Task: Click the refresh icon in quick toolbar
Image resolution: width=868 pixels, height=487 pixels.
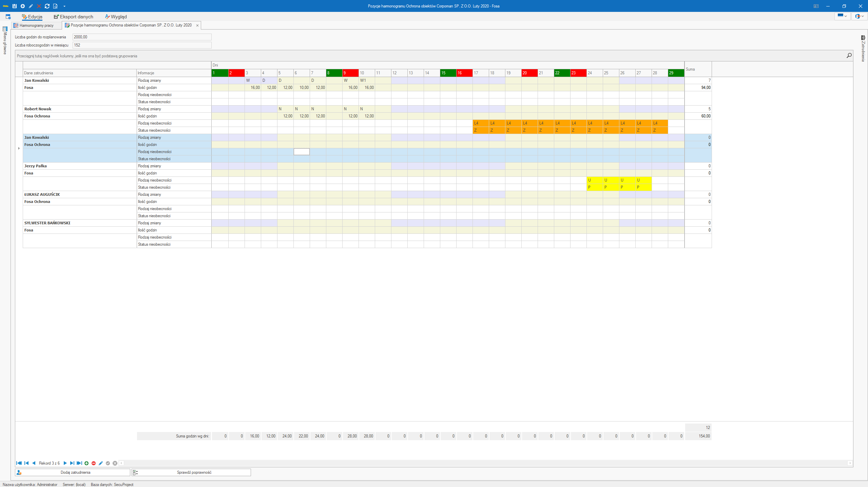Action: click(47, 6)
